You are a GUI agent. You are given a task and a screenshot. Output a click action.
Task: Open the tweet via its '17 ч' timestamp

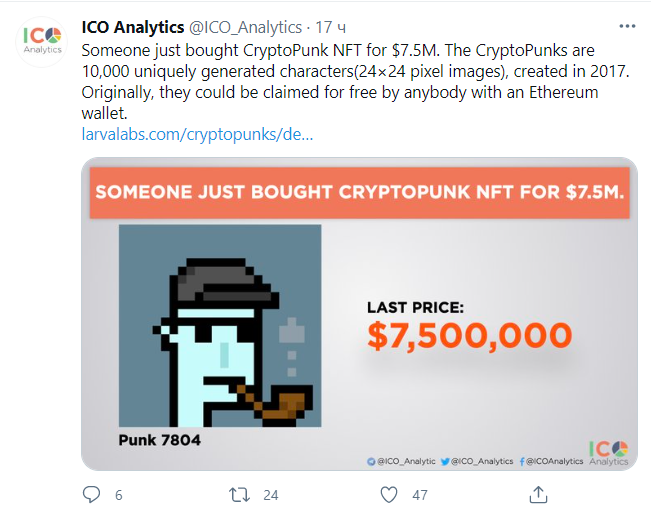(x=330, y=27)
